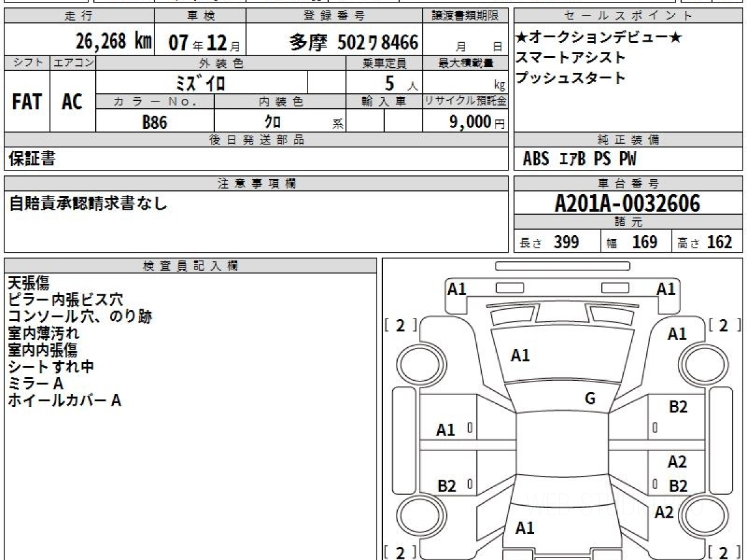Select the width value 169
Screen dimensions: 747x560
[x=645, y=242]
